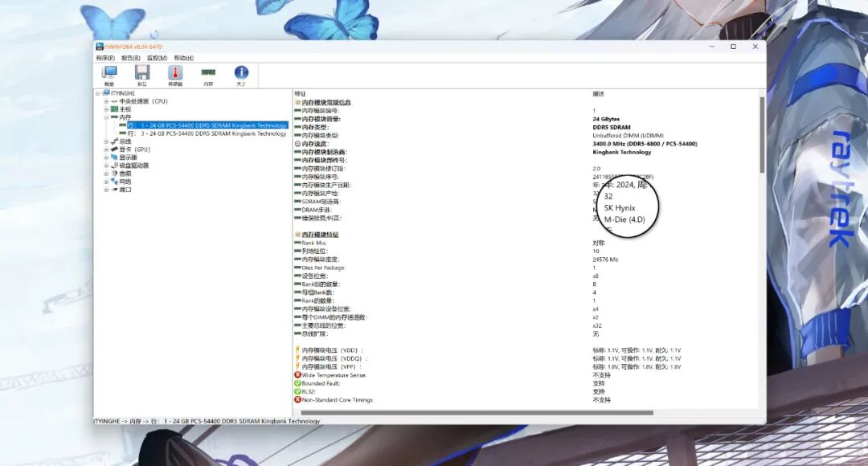Screen dimensions: 868x466
Task: Expand the 主板 tree node
Action: click(x=106, y=109)
